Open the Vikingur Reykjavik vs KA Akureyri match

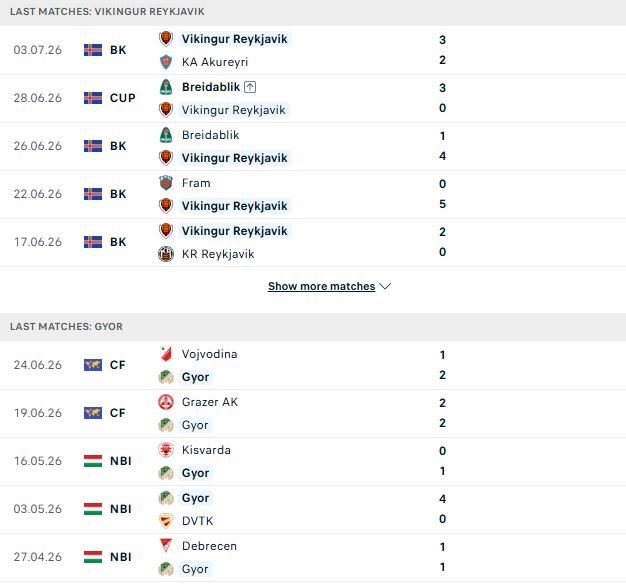pyautogui.click(x=313, y=50)
